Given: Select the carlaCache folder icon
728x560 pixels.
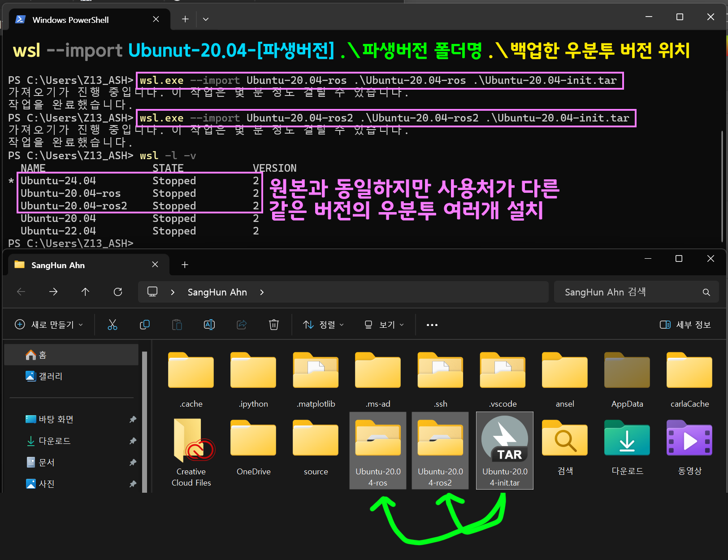Looking at the screenshot, I should point(689,370).
